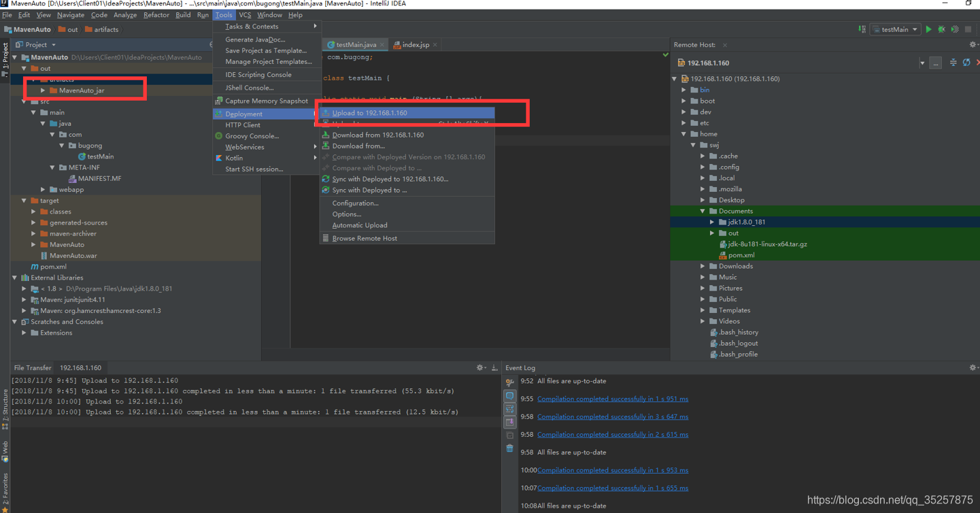Close the testMain.java editor tab

(x=382, y=45)
